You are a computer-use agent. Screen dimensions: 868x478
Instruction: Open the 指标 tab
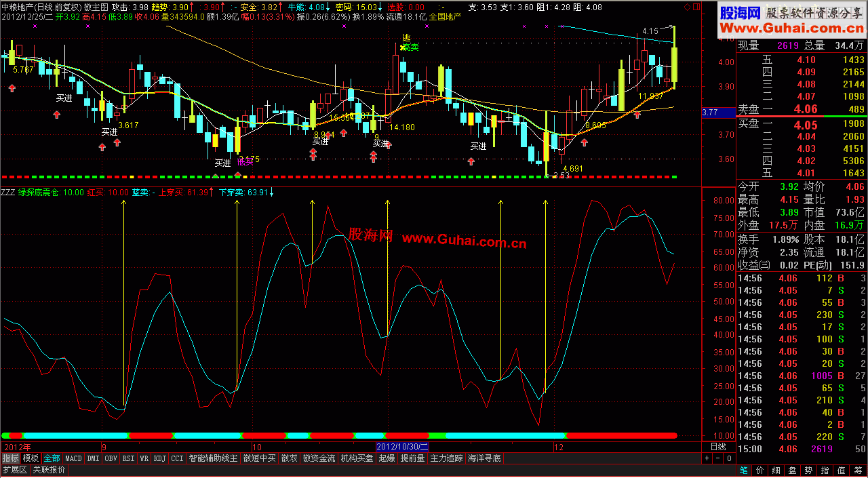tap(10, 459)
